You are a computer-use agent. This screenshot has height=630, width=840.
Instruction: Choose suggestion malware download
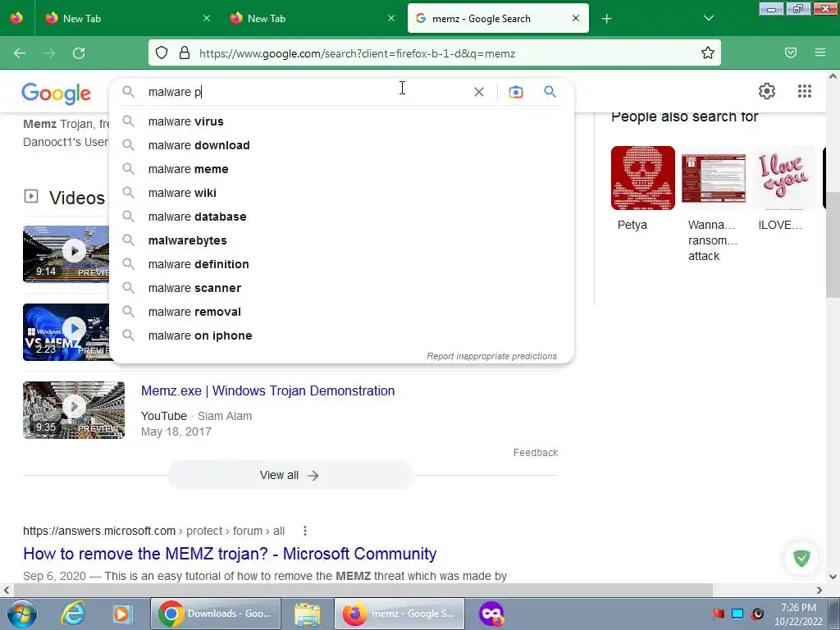(x=341, y=145)
